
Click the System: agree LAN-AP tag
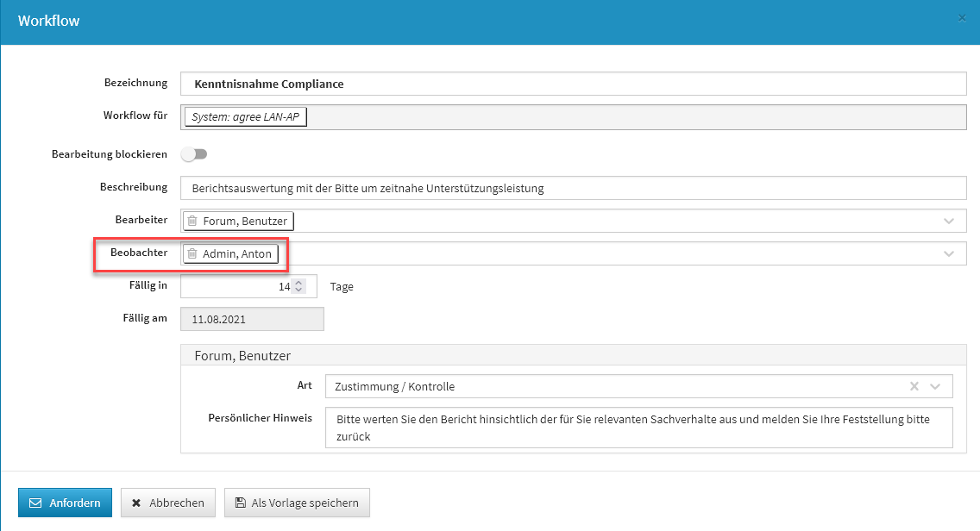[x=246, y=117]
